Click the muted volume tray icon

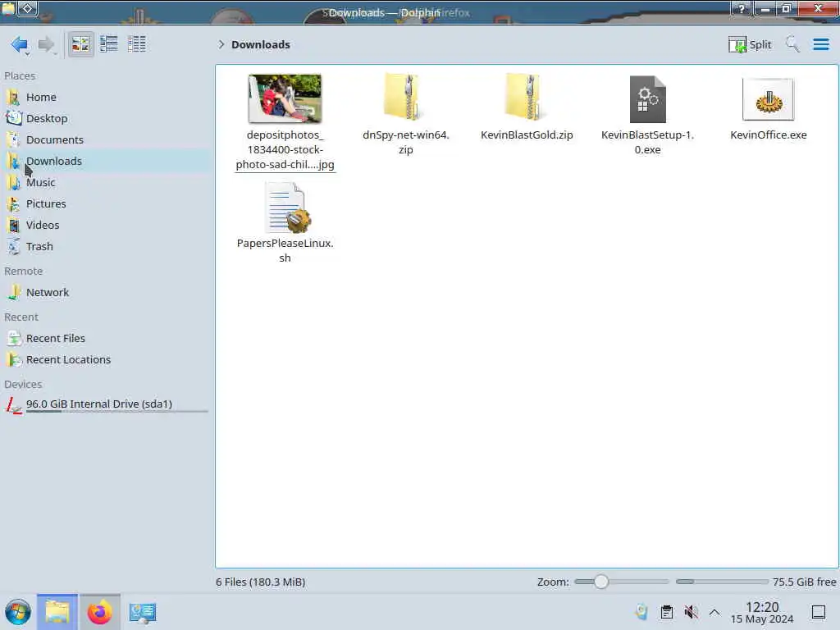coord(691,612)
